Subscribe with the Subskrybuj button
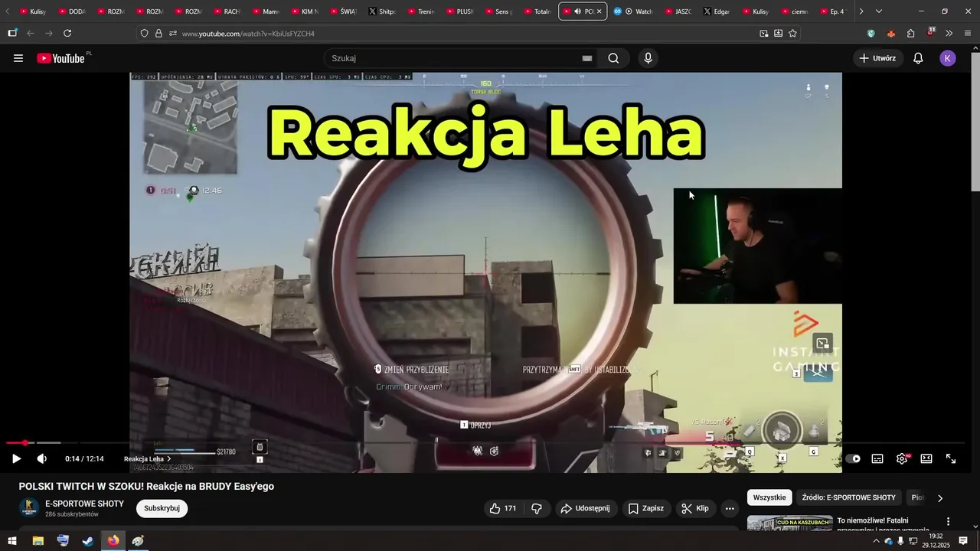Viewport: 980px width, 551px height. click(162, 508)
